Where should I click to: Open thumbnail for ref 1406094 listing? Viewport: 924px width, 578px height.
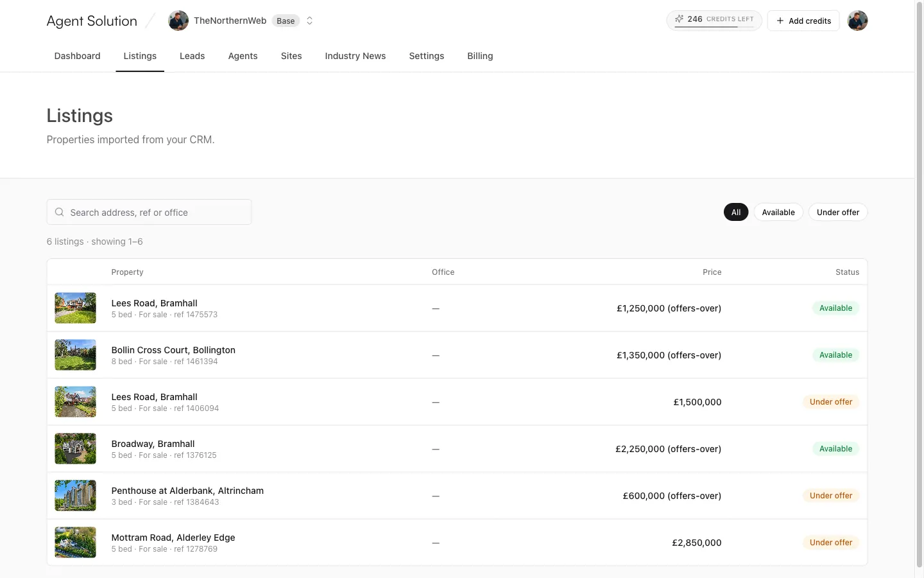75,402
